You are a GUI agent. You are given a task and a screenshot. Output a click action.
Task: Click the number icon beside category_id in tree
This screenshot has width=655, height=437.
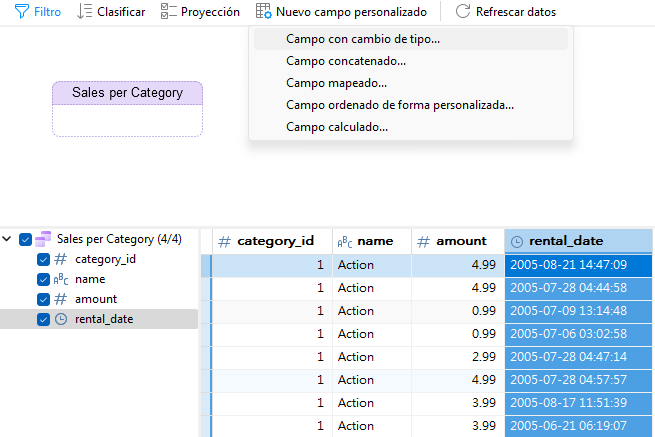coord(61,259)
